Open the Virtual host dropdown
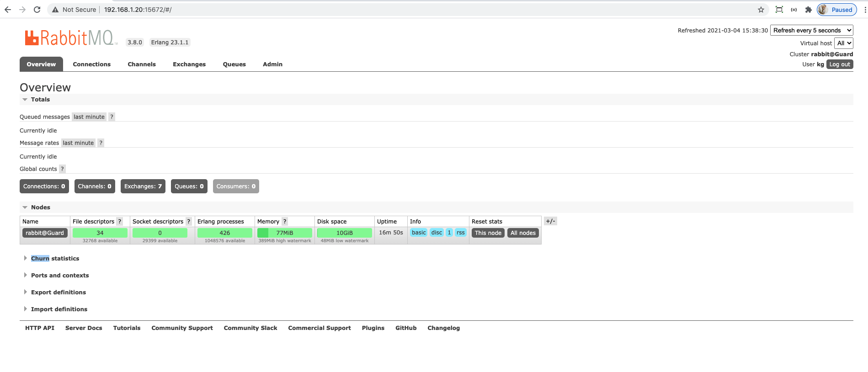The height and width of the screenshot is (372, 868). click(x=844, y=43)
